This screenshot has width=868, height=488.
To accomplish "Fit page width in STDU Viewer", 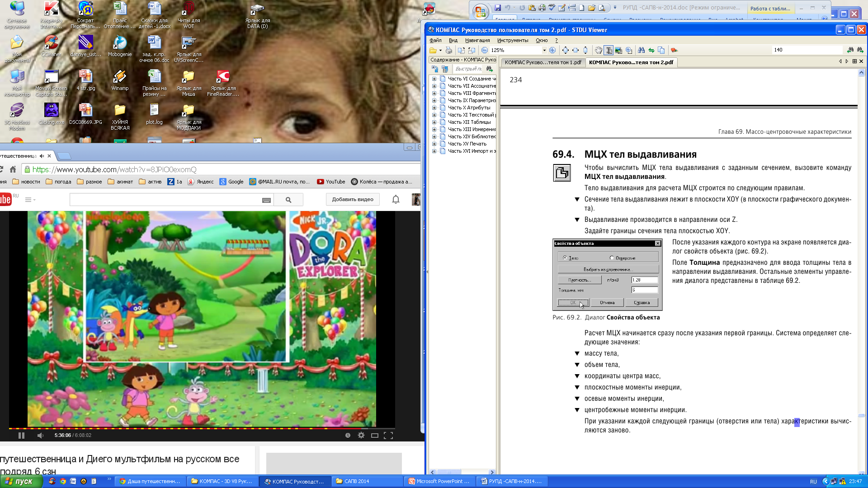I will (x=576, y=50).
